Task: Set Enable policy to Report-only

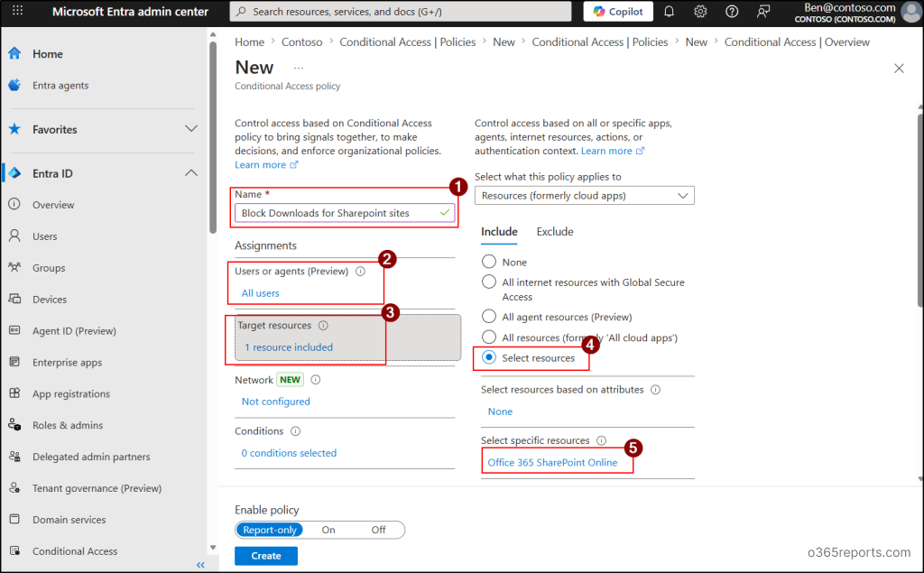Action: (x=270, y=530)
